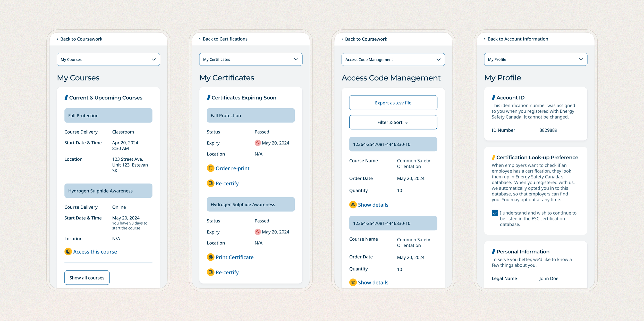Click the Export as .csv file button
Screen dimensions: 644x321
coord(393,103)
